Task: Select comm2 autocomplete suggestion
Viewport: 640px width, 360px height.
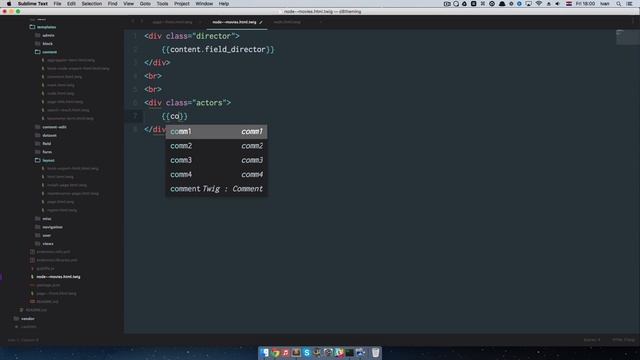Action: [216, 146]
